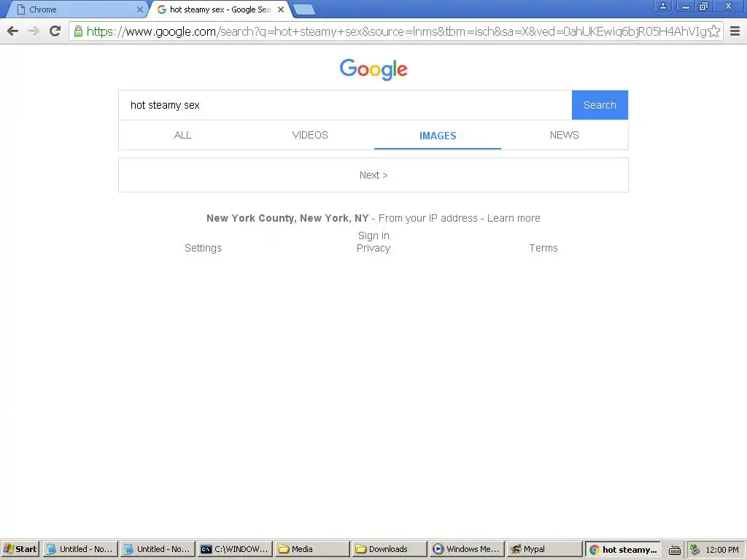Open the Chrome hamburger menu
The height and width of the screenshot is (560, 747).
735,31
